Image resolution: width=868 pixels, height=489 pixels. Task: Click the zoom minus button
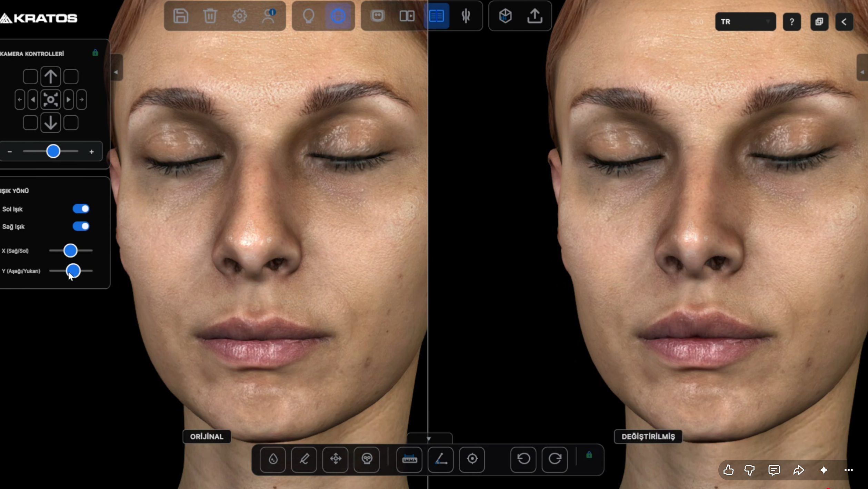10,151
